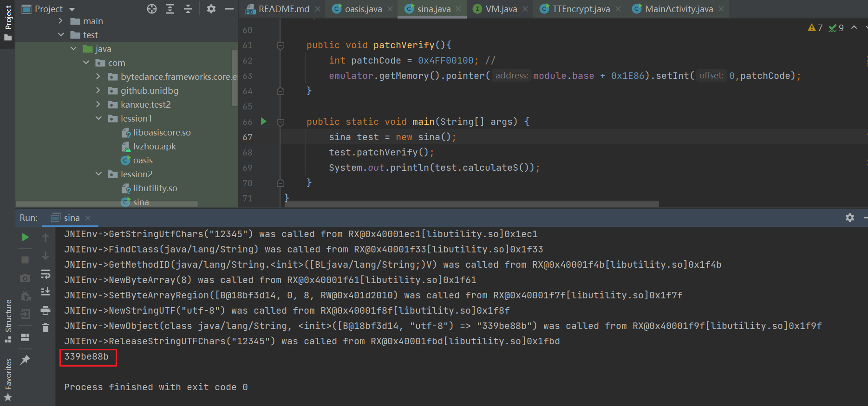Image resolution: width=868 pixels, height=406 pixels.
Task: Expand the kanxue.test2 package
Action: point(98,104)
